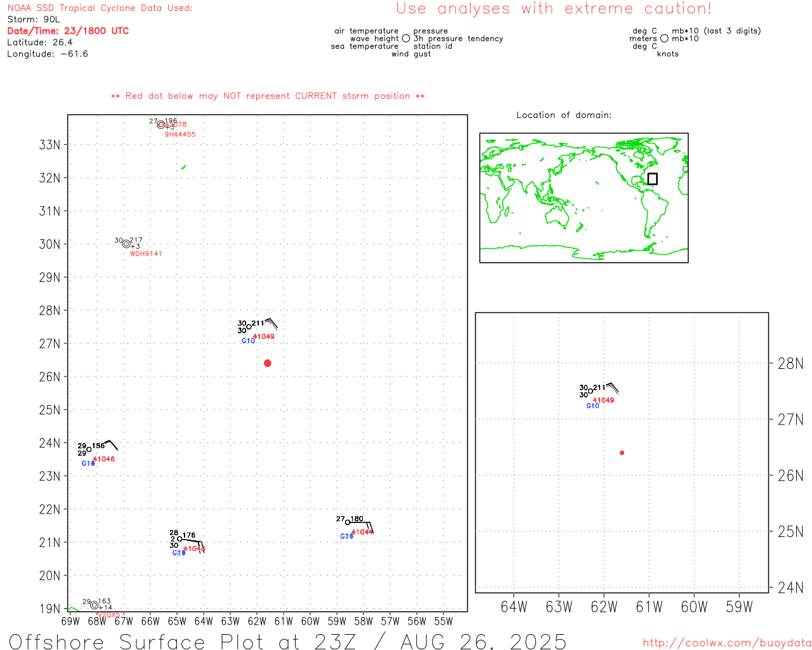Viewport: 812px width, 650px height.
Task: Click 'station id' legend label
Action: (x=433, y=46)
